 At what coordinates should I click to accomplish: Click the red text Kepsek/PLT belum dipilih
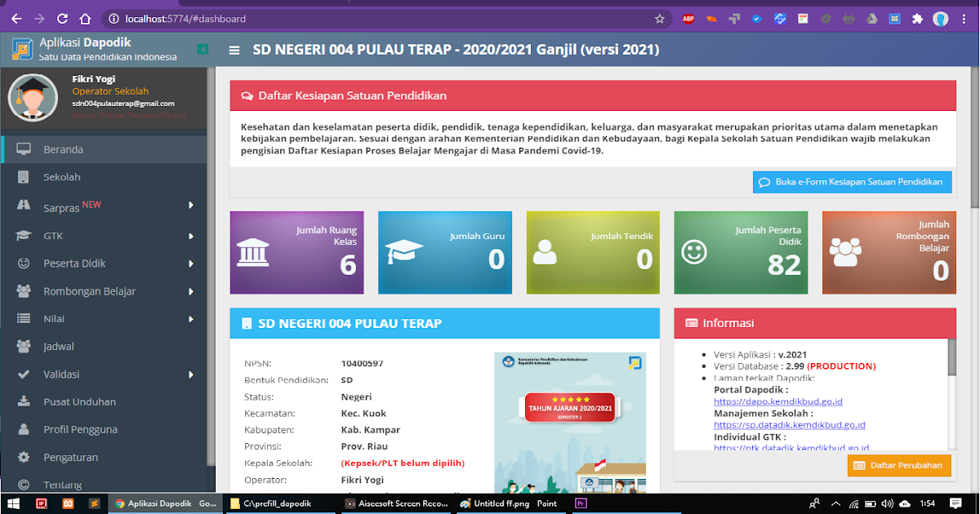coord(403,463)
